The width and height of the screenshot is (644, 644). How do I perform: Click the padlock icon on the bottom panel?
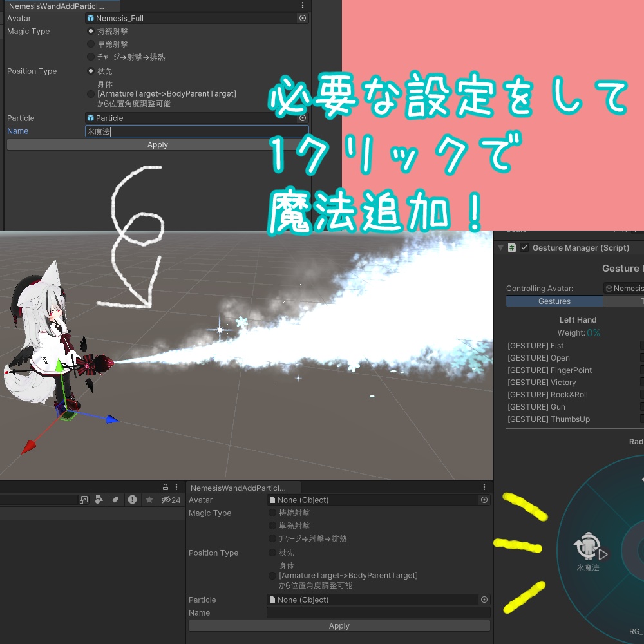click(x=166, y=487)
